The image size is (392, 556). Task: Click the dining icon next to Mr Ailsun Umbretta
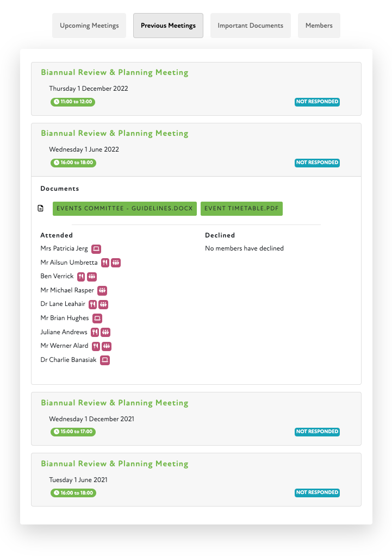tap(105, 263)
